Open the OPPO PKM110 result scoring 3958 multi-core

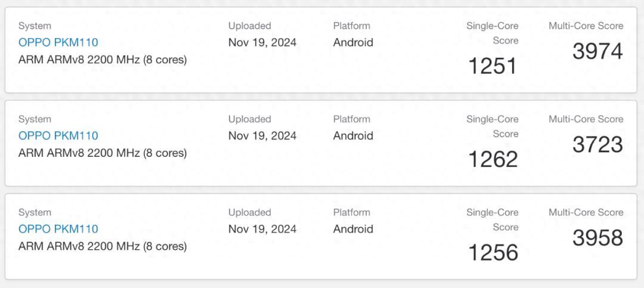(58, 229)
